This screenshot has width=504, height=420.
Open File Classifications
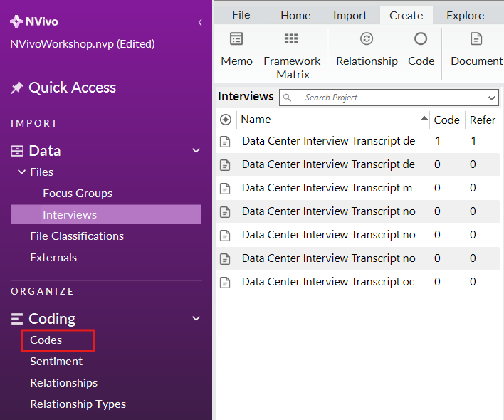pyautogui.click(x=77, y=236)
